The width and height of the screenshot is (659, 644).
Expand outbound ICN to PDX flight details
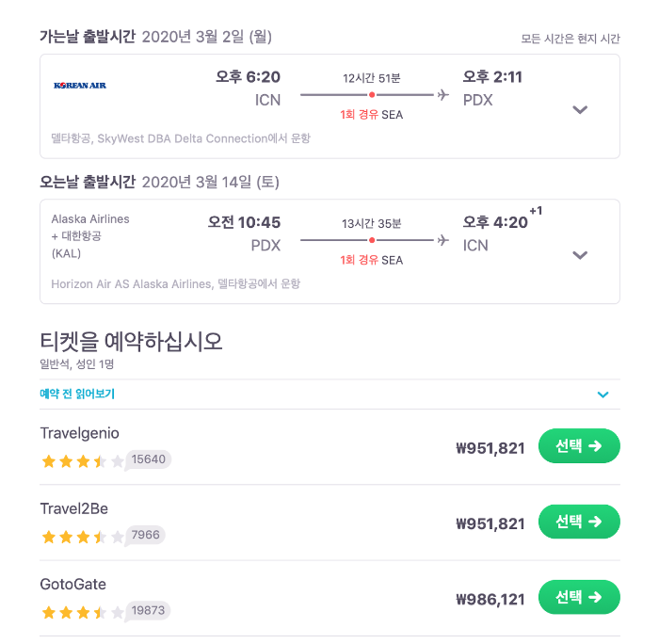point(580,109)
